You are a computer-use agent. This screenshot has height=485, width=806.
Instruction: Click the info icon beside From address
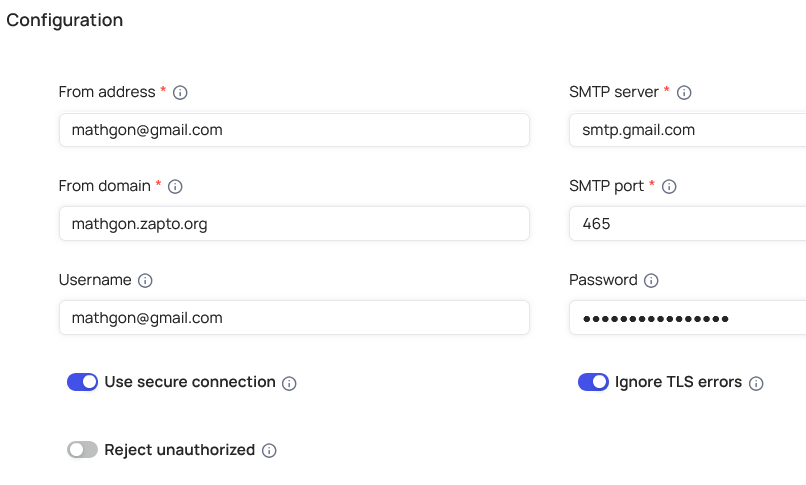click(180, 92)
